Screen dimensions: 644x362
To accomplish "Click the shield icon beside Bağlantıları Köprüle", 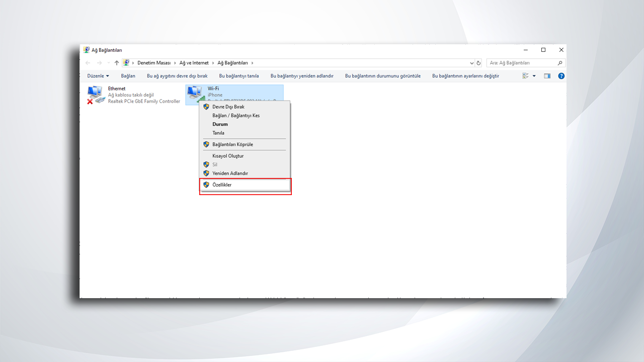I will pos(206,144).
